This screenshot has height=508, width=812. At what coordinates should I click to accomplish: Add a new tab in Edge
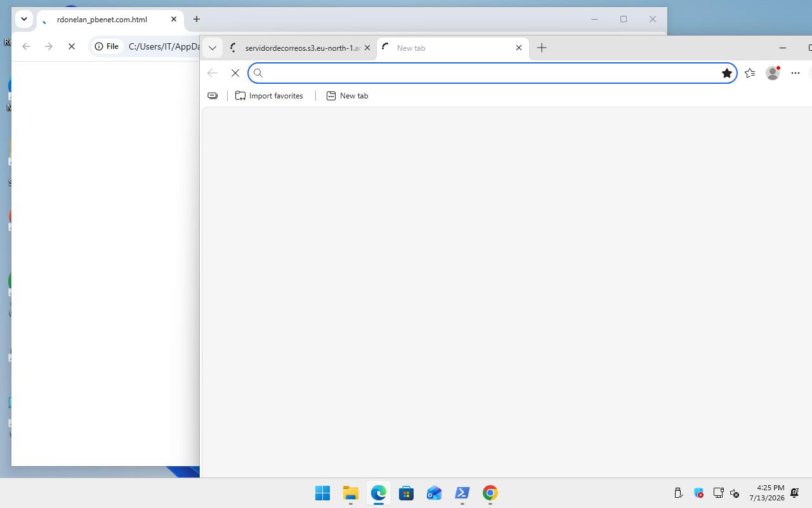click(542, 48)
